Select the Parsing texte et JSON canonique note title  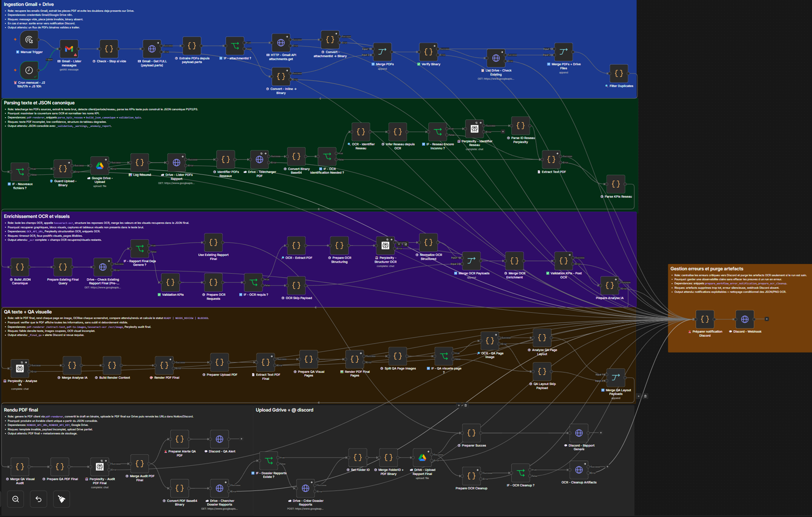click(x=39, y=103)
